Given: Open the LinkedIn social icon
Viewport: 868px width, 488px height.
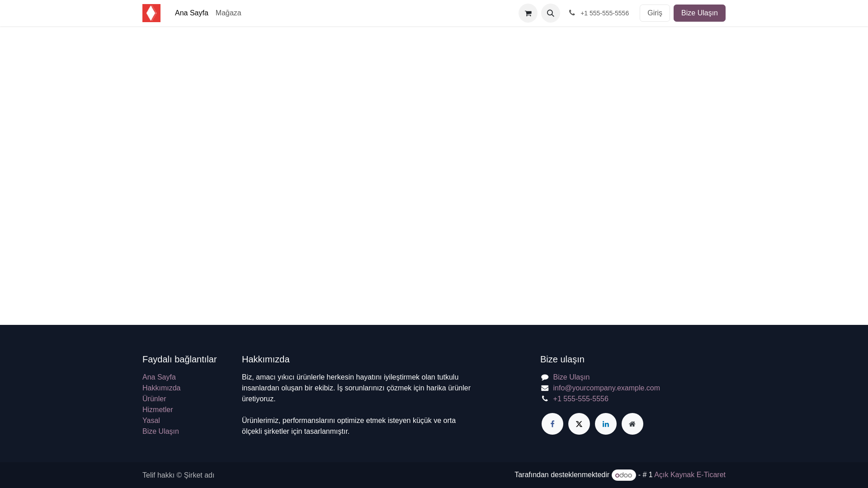Looking at the screenshot, I should click(606, 424).
